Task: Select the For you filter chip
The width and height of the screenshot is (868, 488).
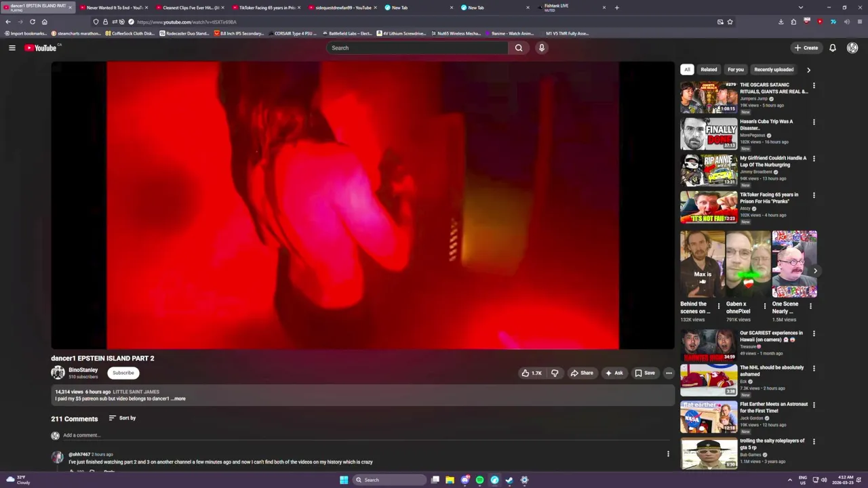Action: 736,69
